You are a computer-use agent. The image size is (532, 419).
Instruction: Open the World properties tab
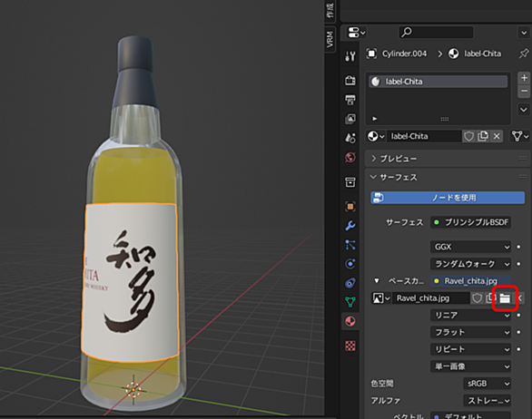(x=350, y=157)
